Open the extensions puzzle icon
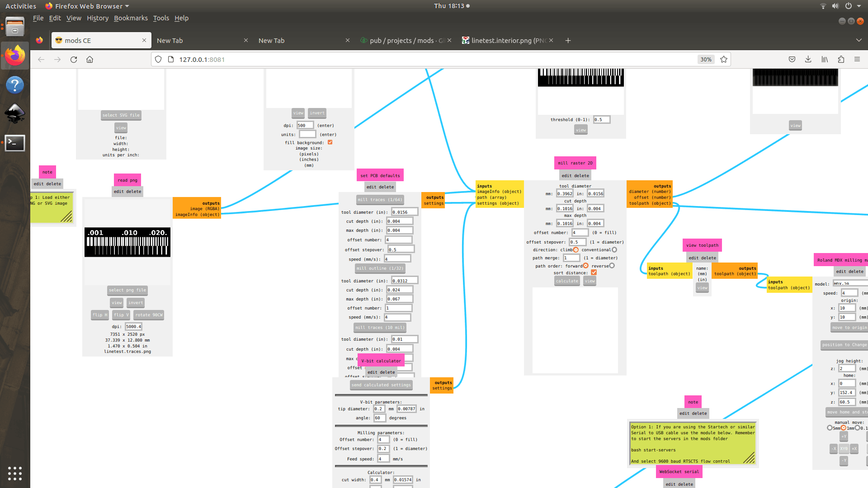Screen dimensions: 868x488 pos(841,60)
